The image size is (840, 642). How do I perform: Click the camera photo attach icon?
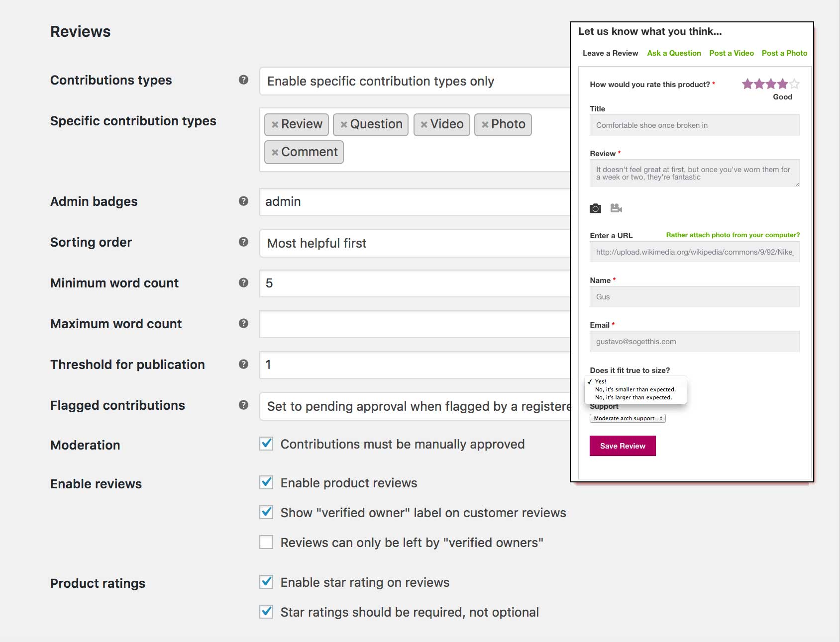(x=595, y=208)
